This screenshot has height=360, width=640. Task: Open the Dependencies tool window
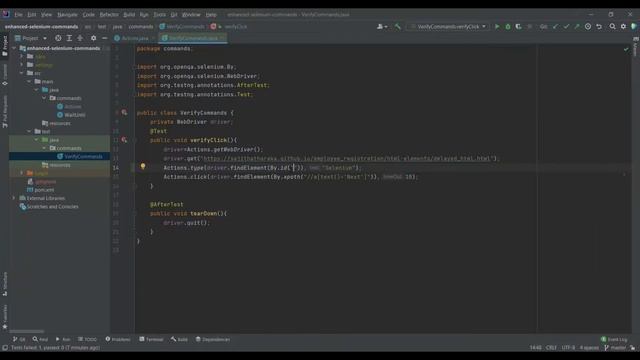click(x=213, y=339)
